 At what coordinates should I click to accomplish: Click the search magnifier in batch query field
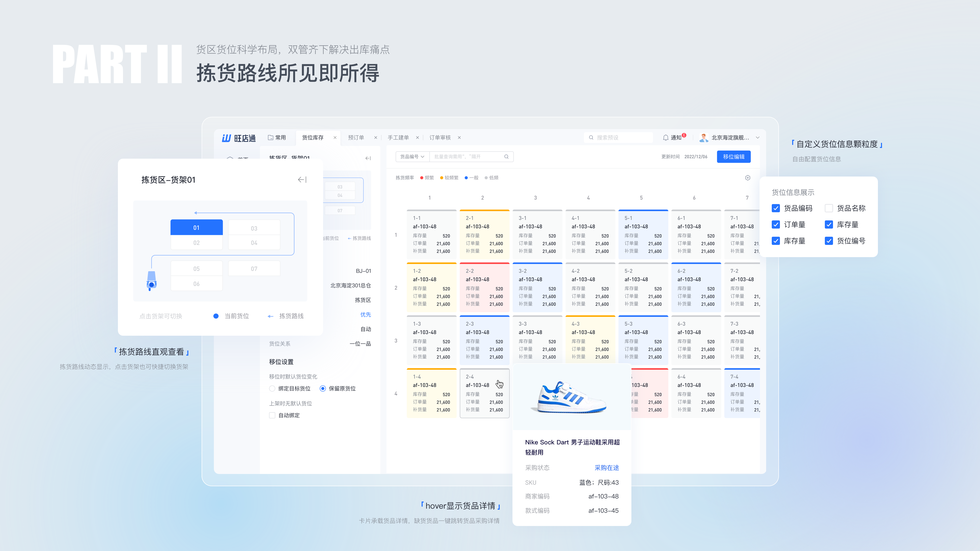click(x=506, y=157)
